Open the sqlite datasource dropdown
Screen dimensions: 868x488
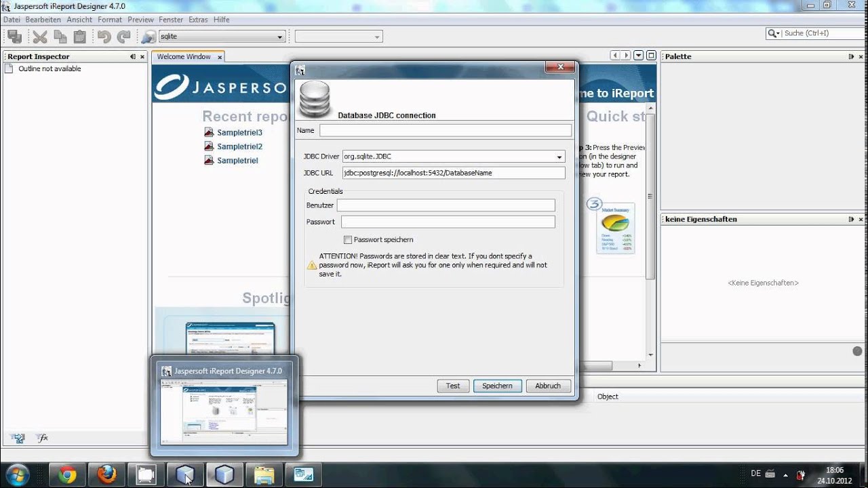point(280,37)
